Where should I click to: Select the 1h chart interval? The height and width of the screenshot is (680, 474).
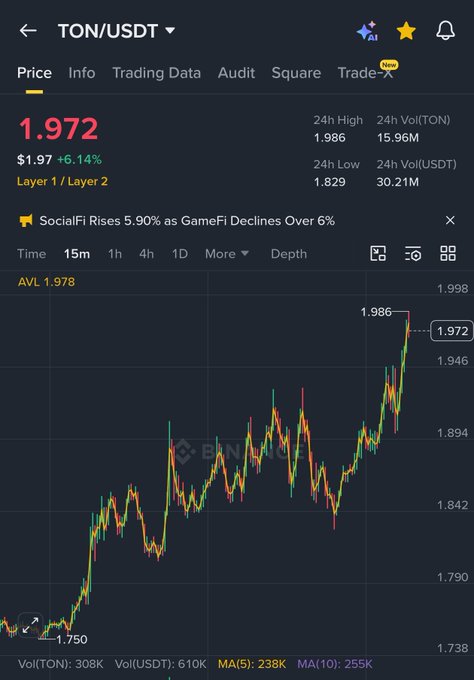point(115,254)
